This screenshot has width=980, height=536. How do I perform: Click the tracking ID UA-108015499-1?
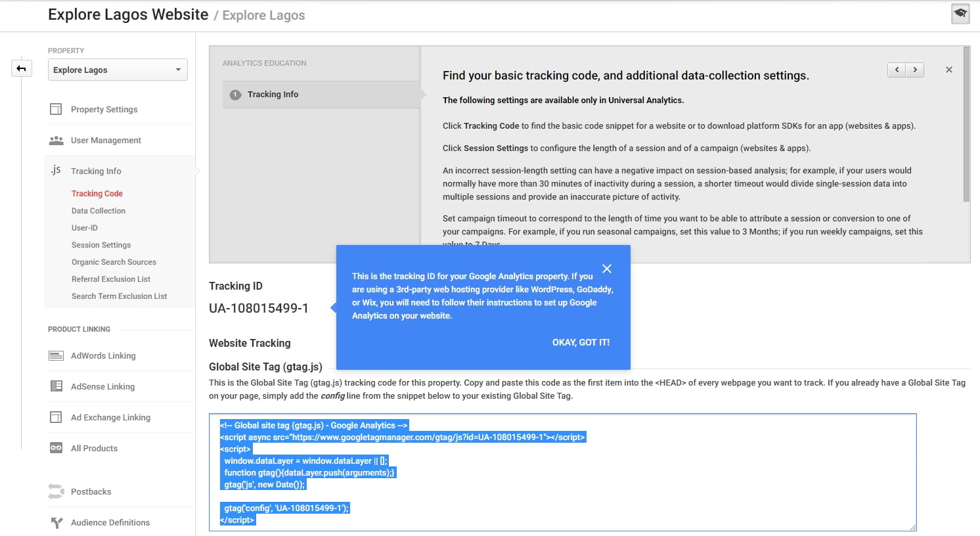point(259,308)
